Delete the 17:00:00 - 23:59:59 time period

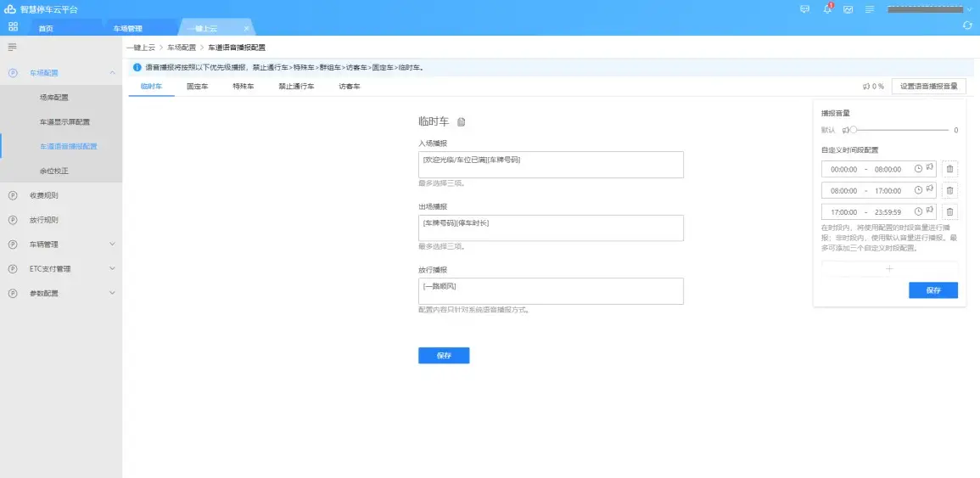pyautogui.click(x=949, y=211)
